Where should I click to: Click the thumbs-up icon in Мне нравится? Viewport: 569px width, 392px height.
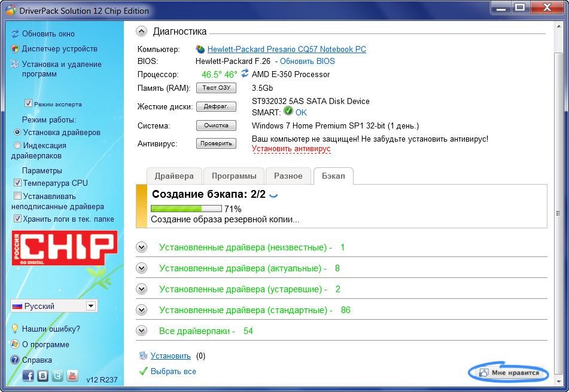pos(483,372)
